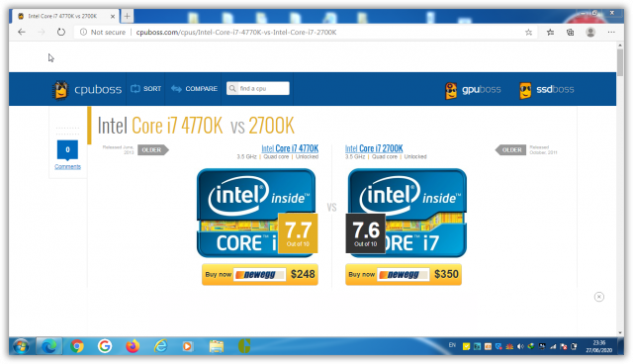
Task: Open Edge Settings and more menu
Action: tap(611, 33)
